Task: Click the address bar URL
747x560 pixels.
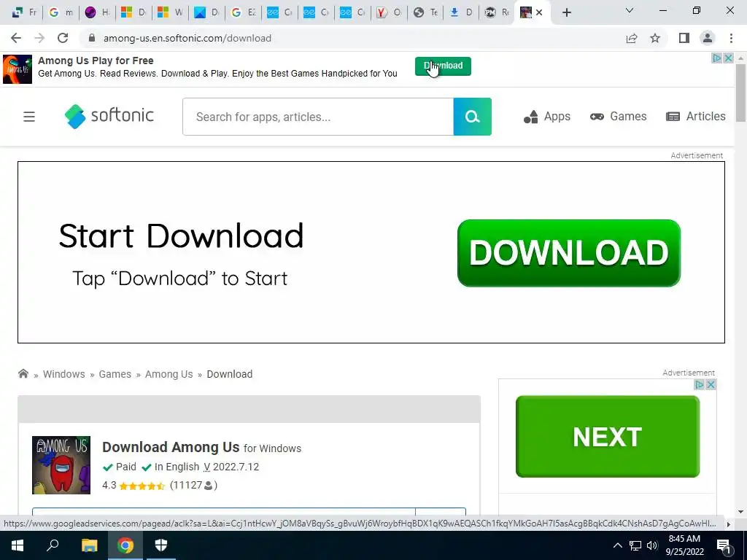Action: pos(187,38)
